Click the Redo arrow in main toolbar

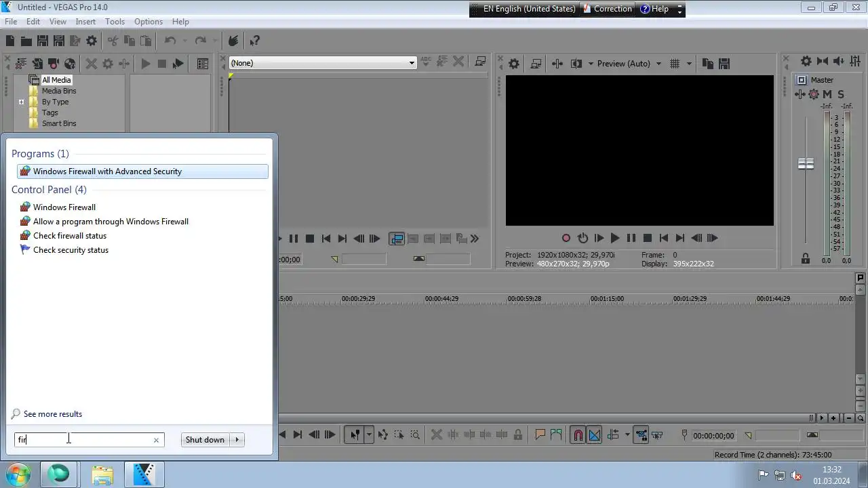(x=200, y=41)
